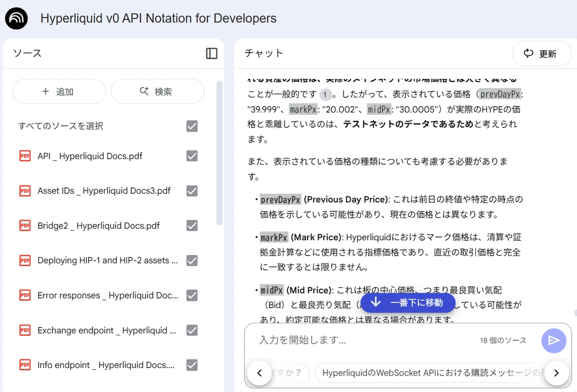Image resolution: width=577 pixels, height=392 pixels.
Task: Select suggested question about WebSocket API
Action: [430, 373]
